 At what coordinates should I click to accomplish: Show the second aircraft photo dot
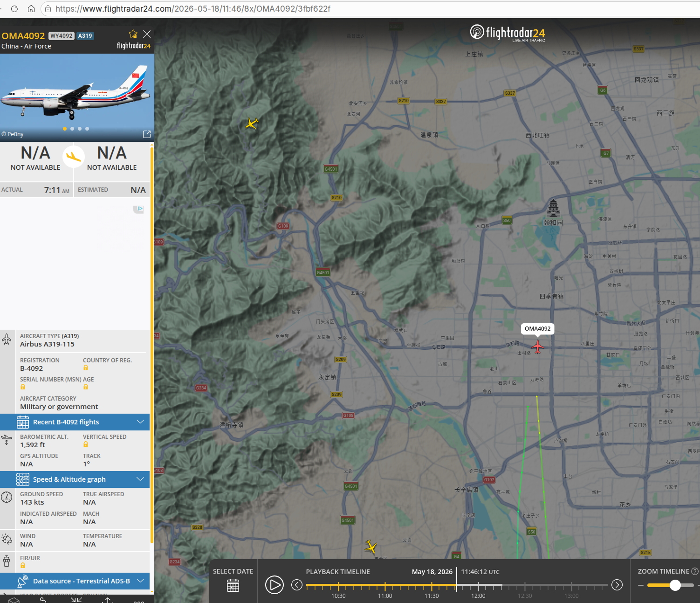coord(72,129)
